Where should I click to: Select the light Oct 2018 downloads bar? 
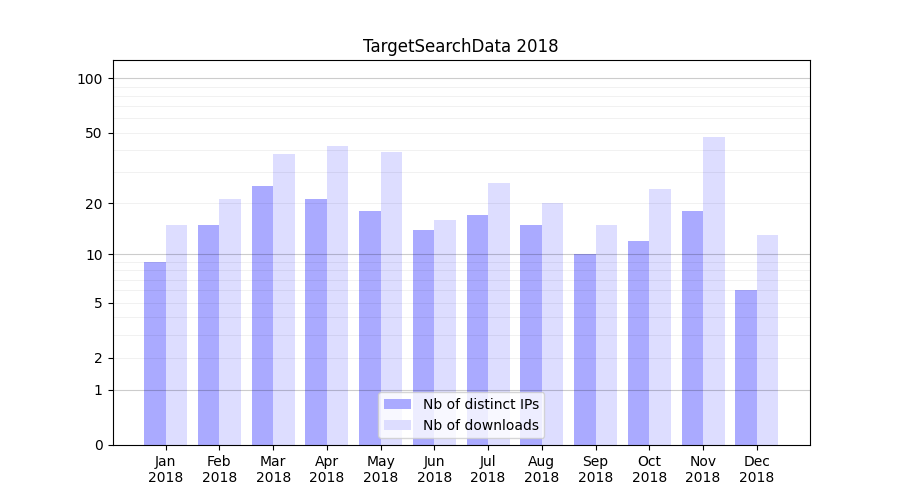point(660,317)
